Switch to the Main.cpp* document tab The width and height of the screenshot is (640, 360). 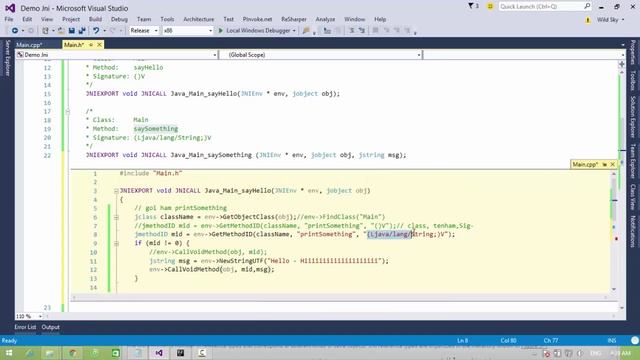click(x=29, y=45)
